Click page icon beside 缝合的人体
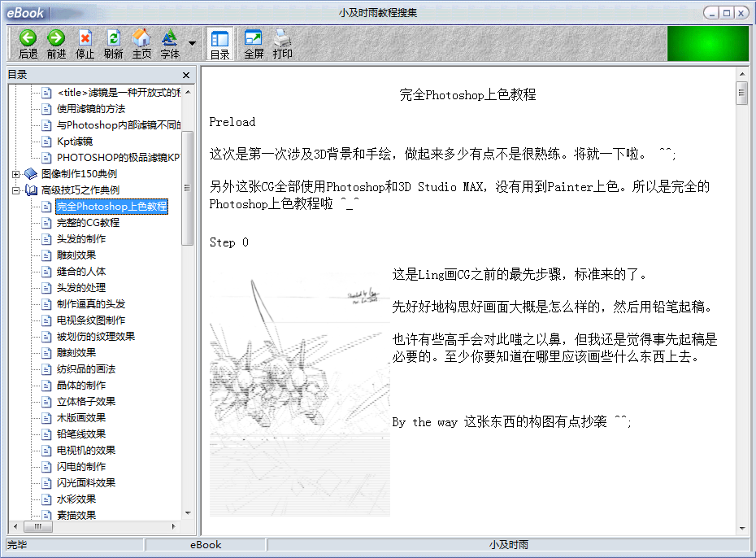Viewport: 756px width, 558px height. (x=46, y=272)
